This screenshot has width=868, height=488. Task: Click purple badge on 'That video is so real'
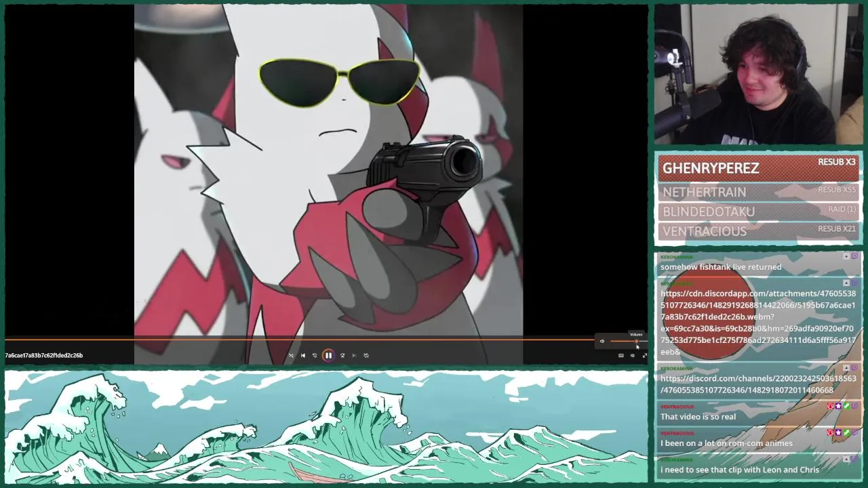coord(839,406)
